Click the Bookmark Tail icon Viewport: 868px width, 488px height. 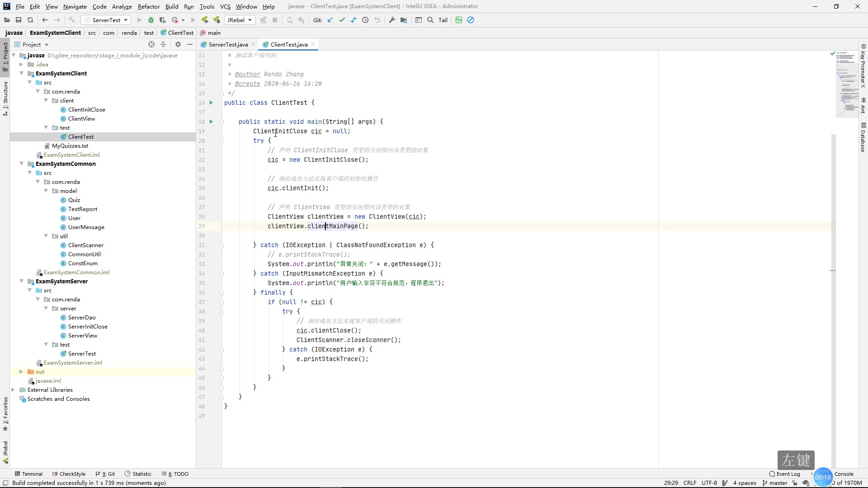[443, 20]
